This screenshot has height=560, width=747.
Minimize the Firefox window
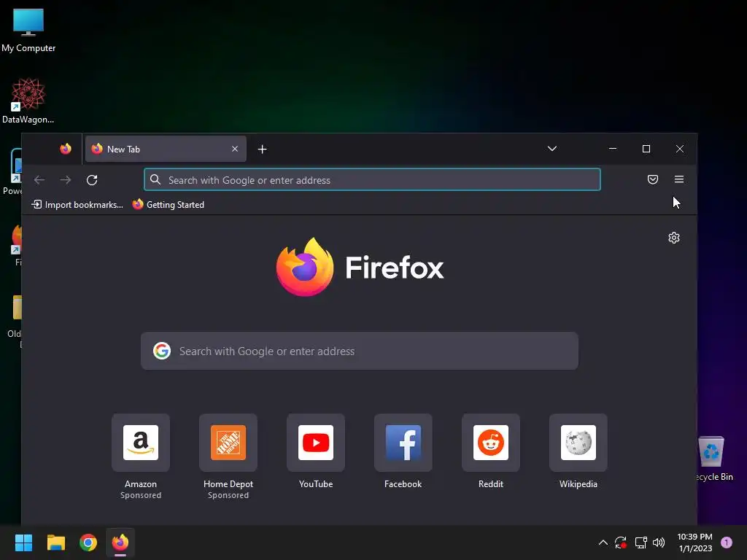(613, 149)
